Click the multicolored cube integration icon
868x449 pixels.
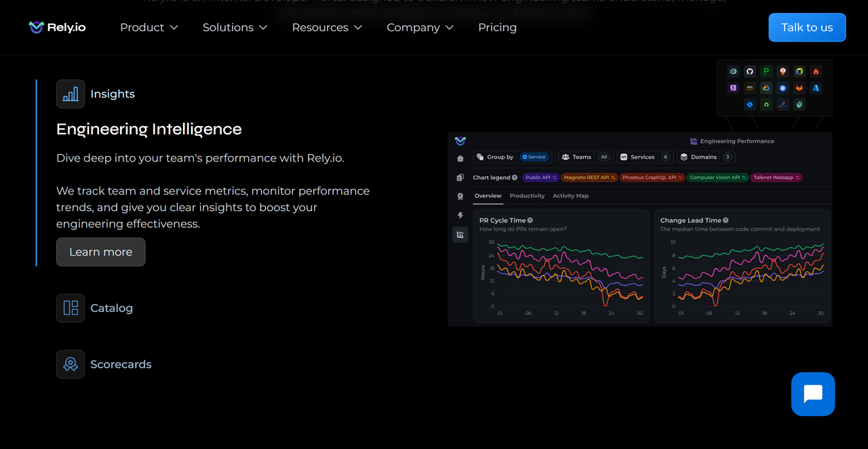pos(800,71)
